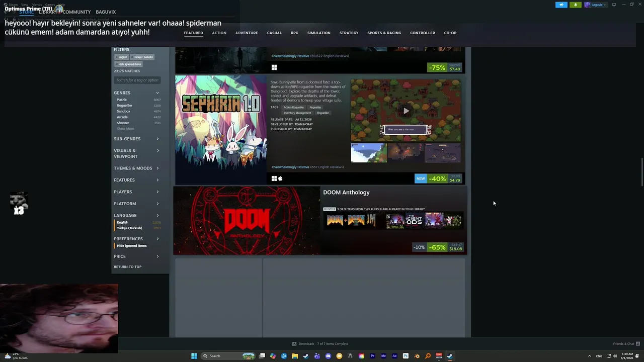Open the Inventory Management tag
Screen dimensions: 644x362
pyautogui.click(x=297, y=113)
